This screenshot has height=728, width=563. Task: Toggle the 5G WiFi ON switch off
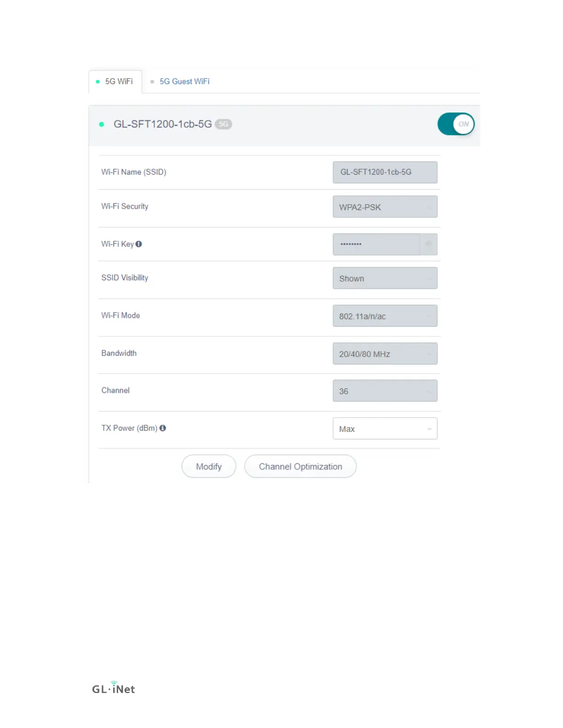point(456,124)
